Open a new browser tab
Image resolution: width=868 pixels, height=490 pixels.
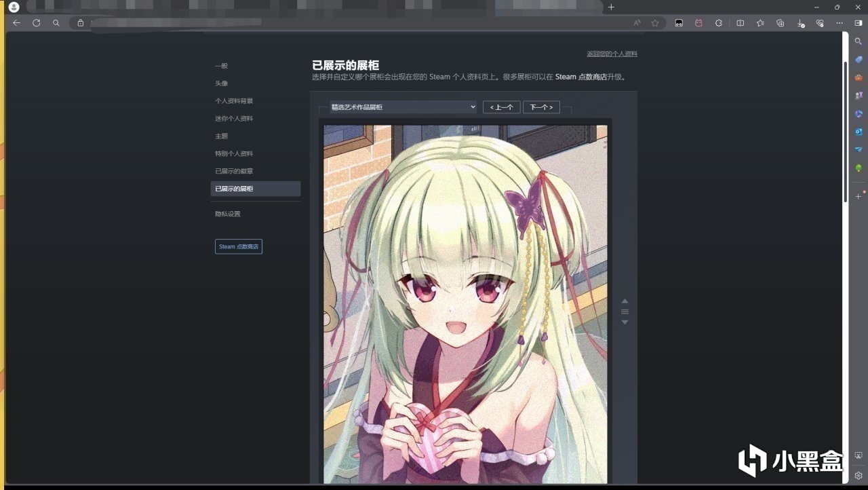click(611, 7)
